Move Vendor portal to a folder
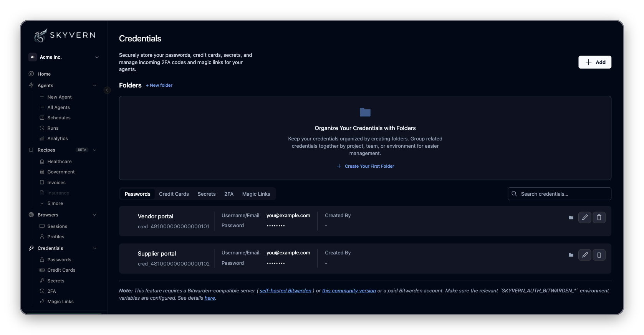Screen dimensions: 644x335 pyautogui.click(x=571, y=218)
